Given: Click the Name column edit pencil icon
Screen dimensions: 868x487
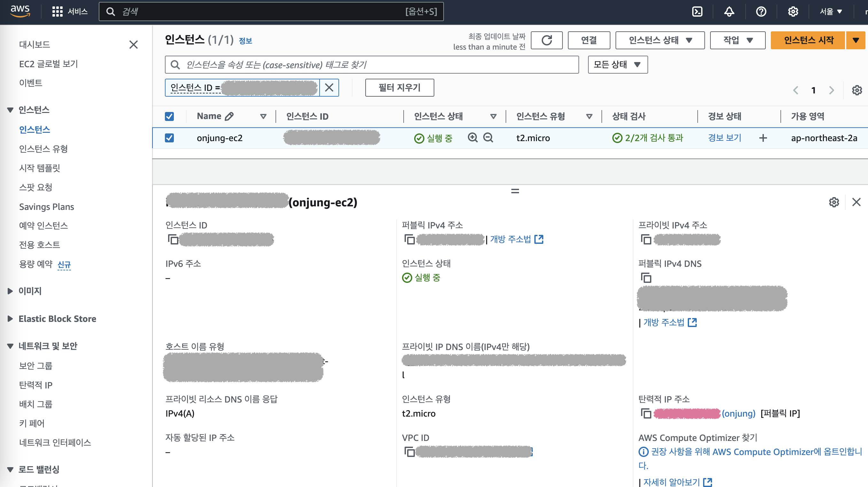Looking at the screenshot, I should (x=229, y=116).
